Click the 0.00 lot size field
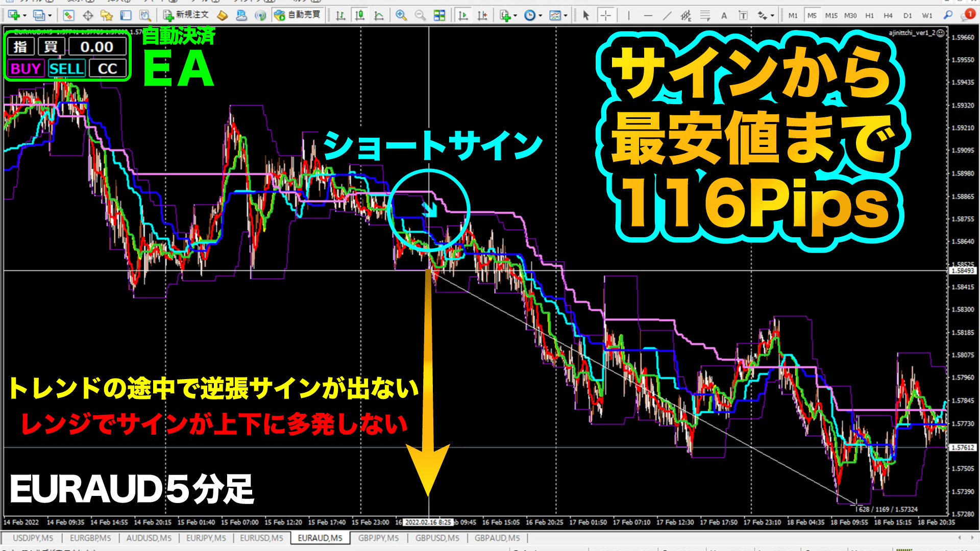 coord(97,47)
